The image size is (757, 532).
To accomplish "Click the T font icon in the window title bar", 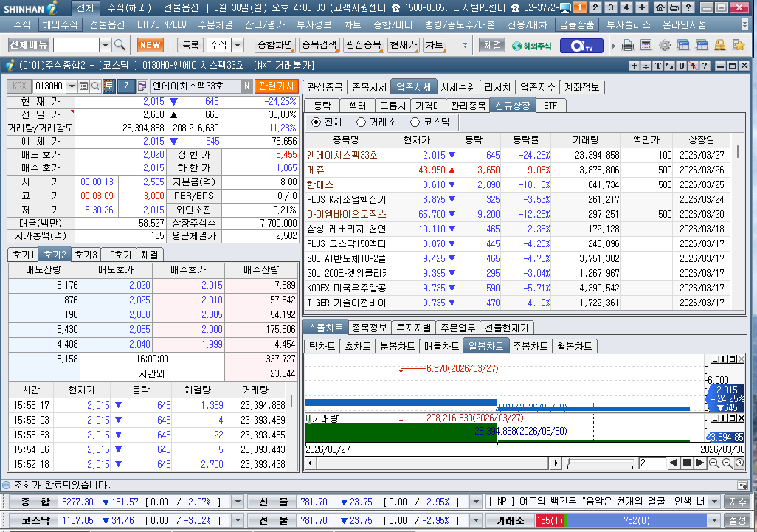I will 657,66.
